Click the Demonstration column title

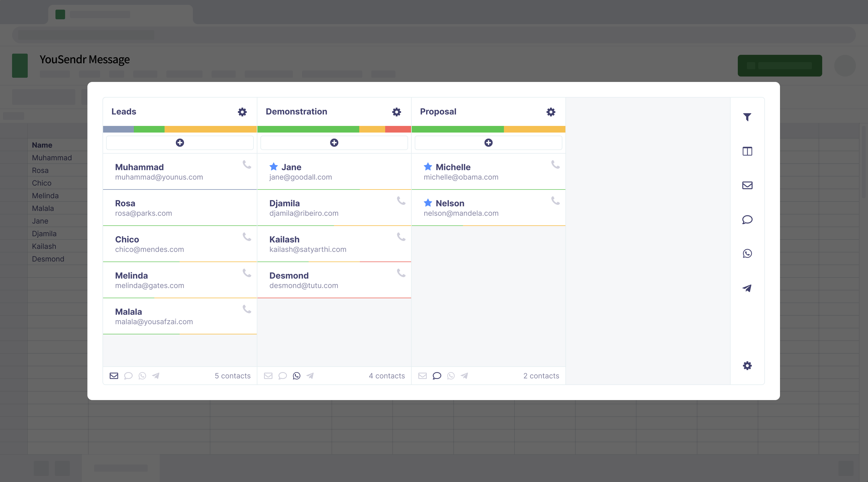click(x=296, y=111)
